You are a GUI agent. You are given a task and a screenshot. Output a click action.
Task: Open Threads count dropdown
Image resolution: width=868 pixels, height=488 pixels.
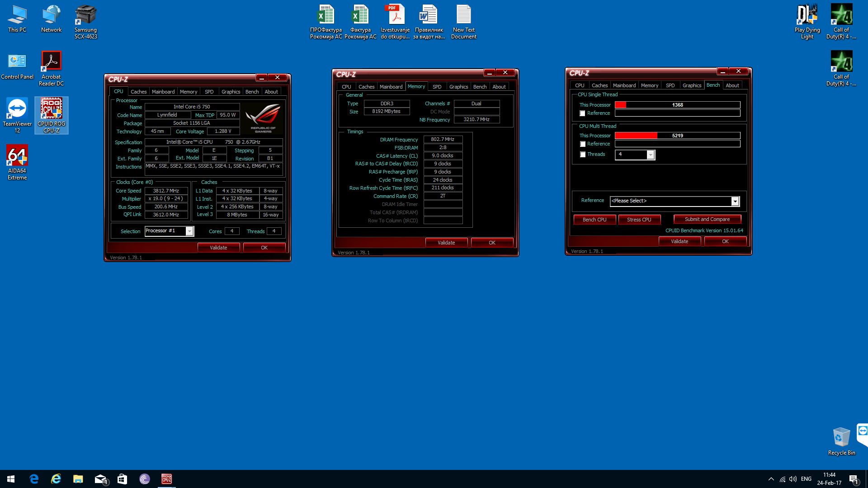651,155
